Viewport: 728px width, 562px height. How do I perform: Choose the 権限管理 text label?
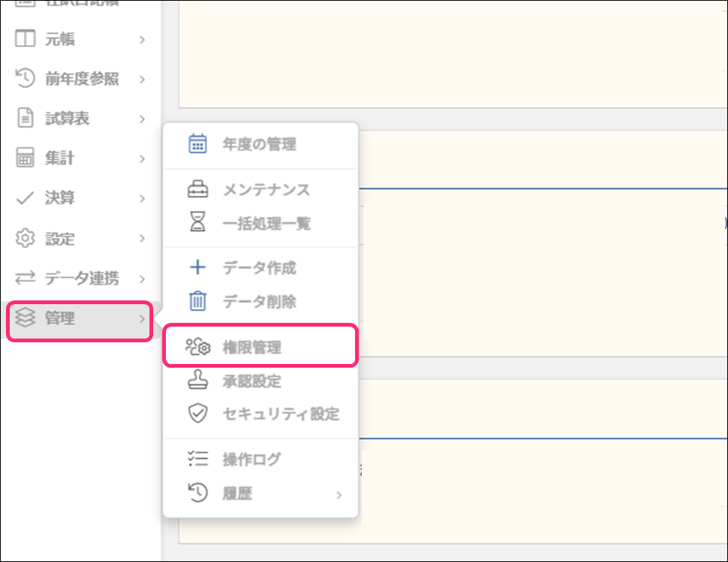tap(252, 347)
